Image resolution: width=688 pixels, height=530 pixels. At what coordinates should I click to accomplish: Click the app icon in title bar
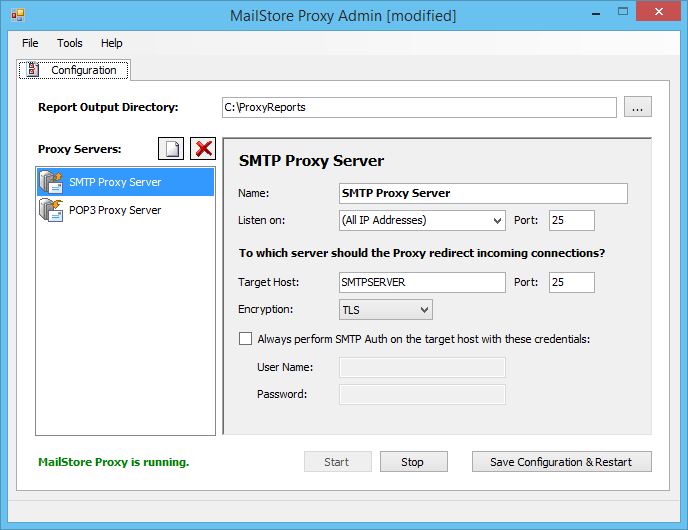click(x=17, y=15)
